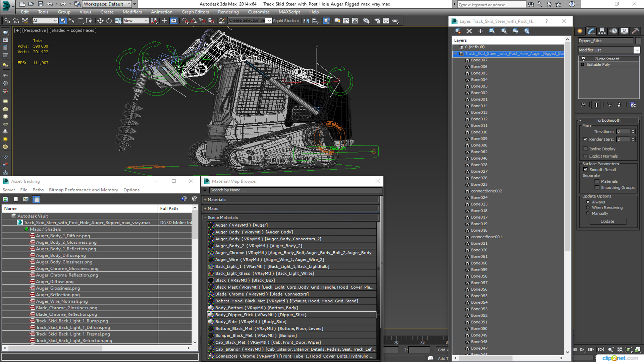The width and height of the screenshot is (644, 362).
Task: Pin the modifier stack
Action: coord(583,105)
